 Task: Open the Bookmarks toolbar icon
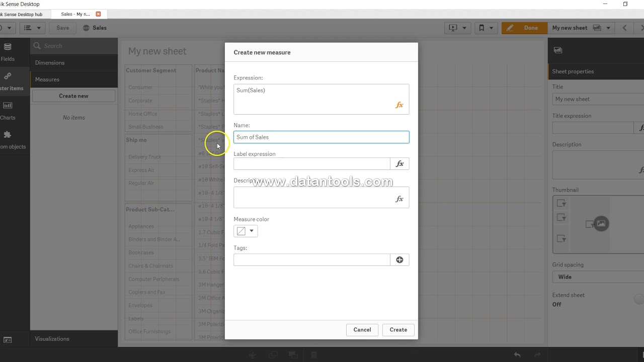[x=481, y=28]
